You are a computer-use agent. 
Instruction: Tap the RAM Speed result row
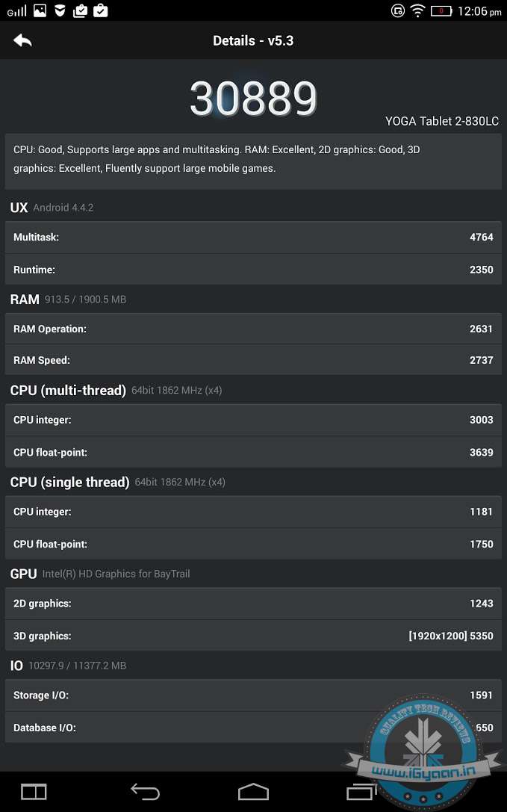click(x=253, y=360)
